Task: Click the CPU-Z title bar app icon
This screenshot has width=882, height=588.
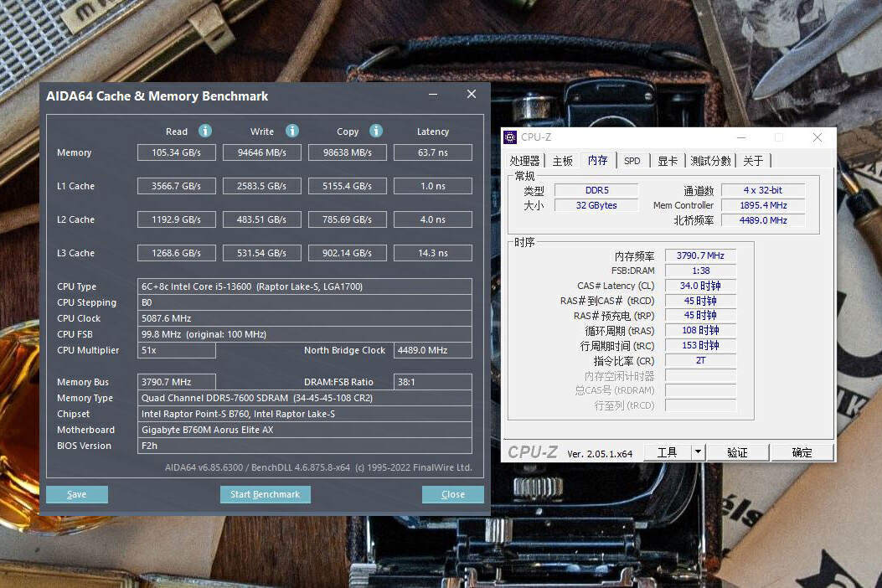Action: click(x=510, y=137)
